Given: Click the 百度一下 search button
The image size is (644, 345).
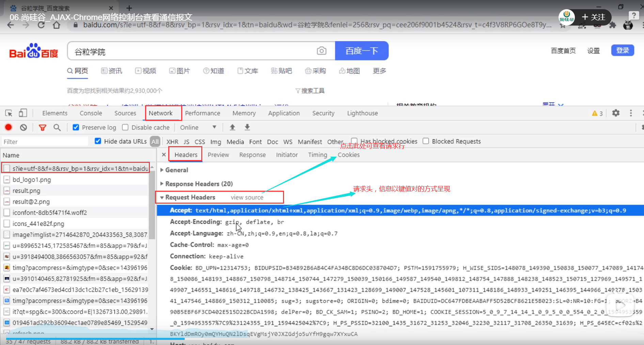Looking at the screenshot, I should coord(362,51).
